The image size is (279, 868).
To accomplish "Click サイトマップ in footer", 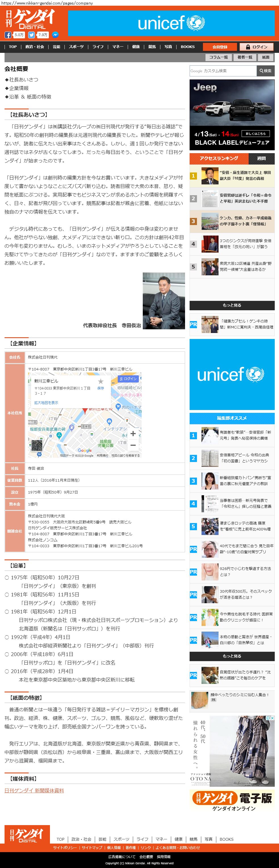I will coord(92,848).
